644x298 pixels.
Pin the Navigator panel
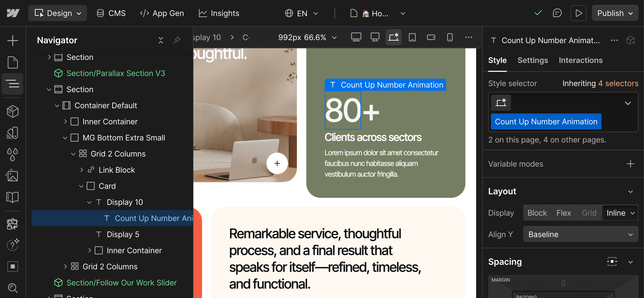click(177, 40)
